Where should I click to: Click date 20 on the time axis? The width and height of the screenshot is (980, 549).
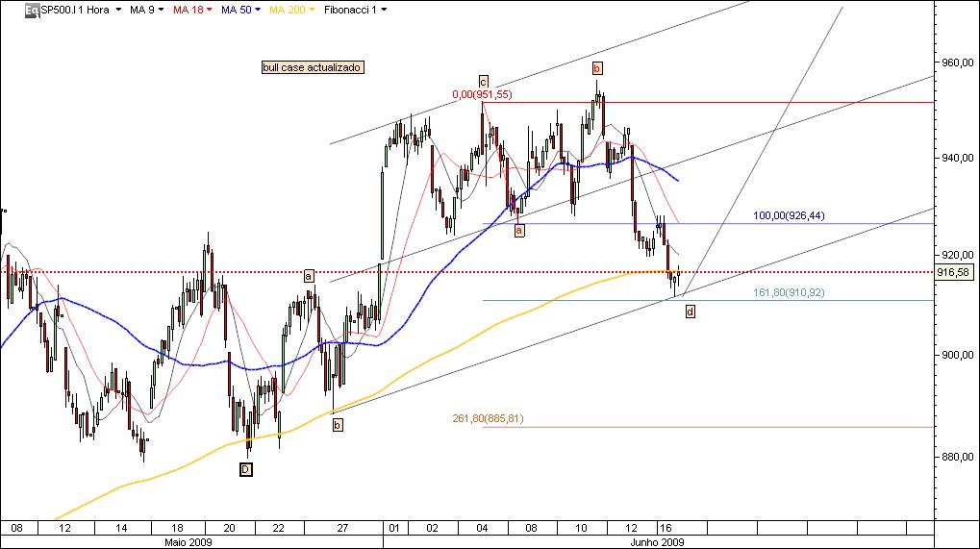[x=230, y=528]
